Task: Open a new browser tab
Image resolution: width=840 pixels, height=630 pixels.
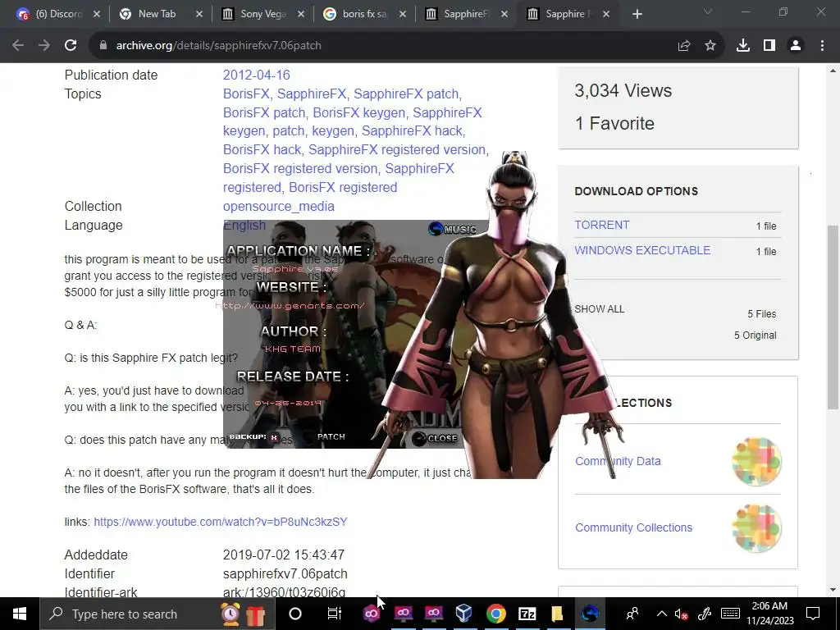Action: (637, 14)
